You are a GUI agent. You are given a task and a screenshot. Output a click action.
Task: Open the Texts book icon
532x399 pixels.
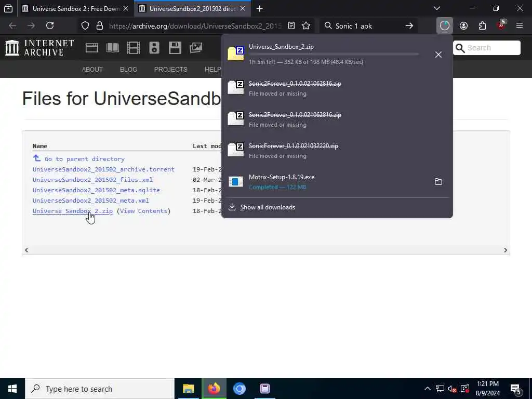113,48
